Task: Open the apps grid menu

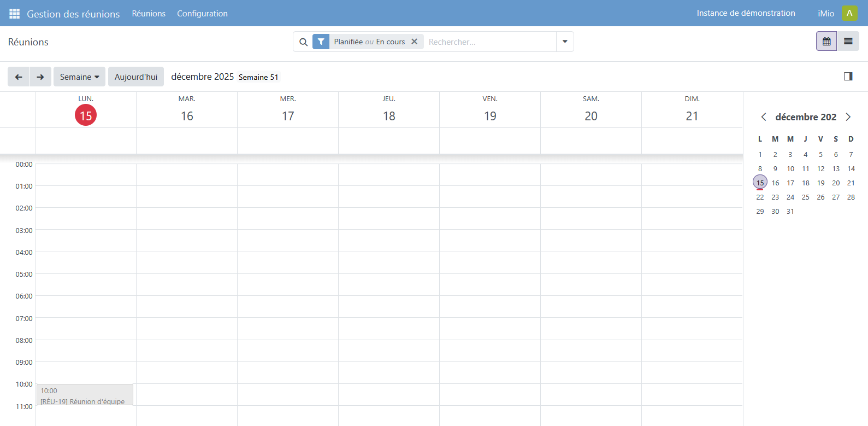Action: 15,14
